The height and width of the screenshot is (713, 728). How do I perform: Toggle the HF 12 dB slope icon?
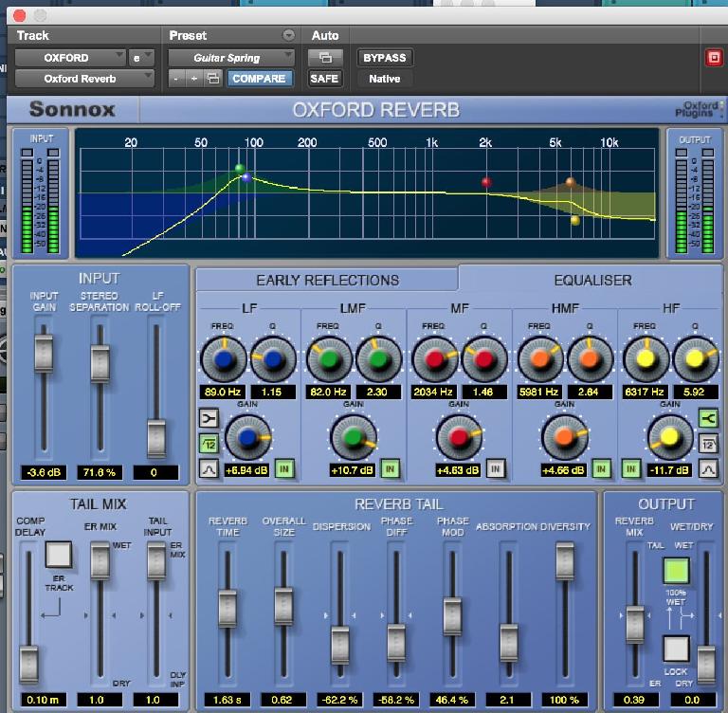point(708,444)
